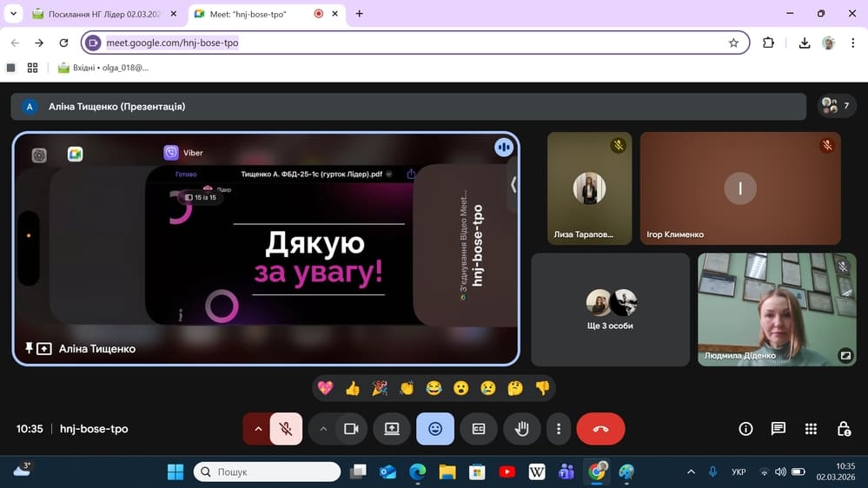Open three-dot more options menu
The width and height of the screenshot is (868, 488).
(x=559, y=429)
